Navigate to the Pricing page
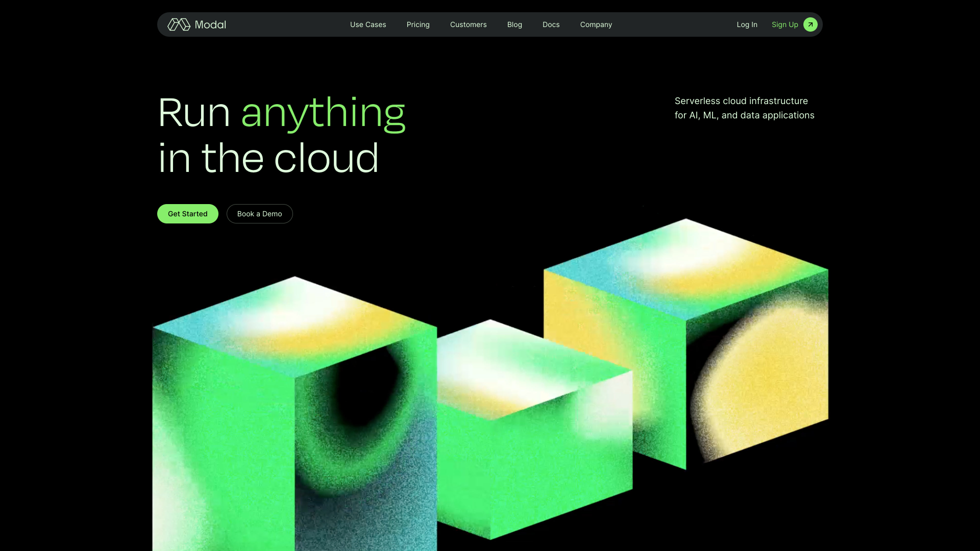This screenshot has width=980, height=551. pyautogui.click(x=418, y=24)
